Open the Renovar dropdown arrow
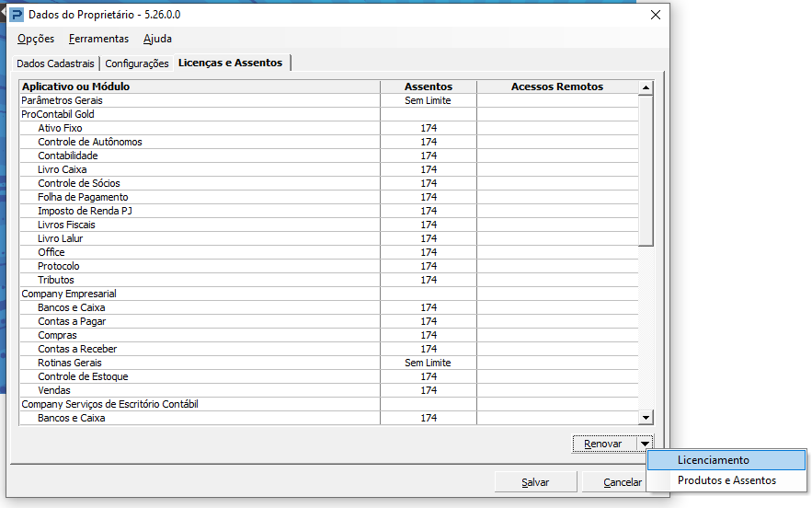The height and width of the screenshot is (508, 812). coord(645,444)
